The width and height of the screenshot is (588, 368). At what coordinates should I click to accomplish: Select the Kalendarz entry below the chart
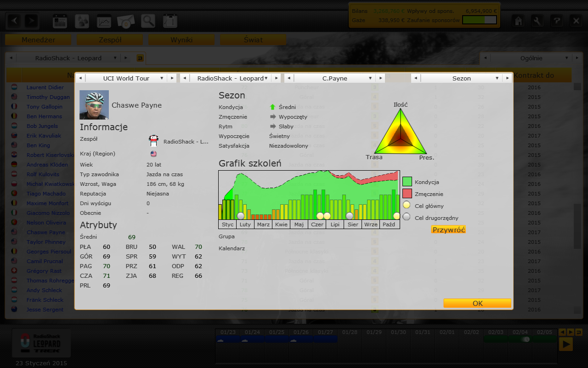tap(232, 248)
